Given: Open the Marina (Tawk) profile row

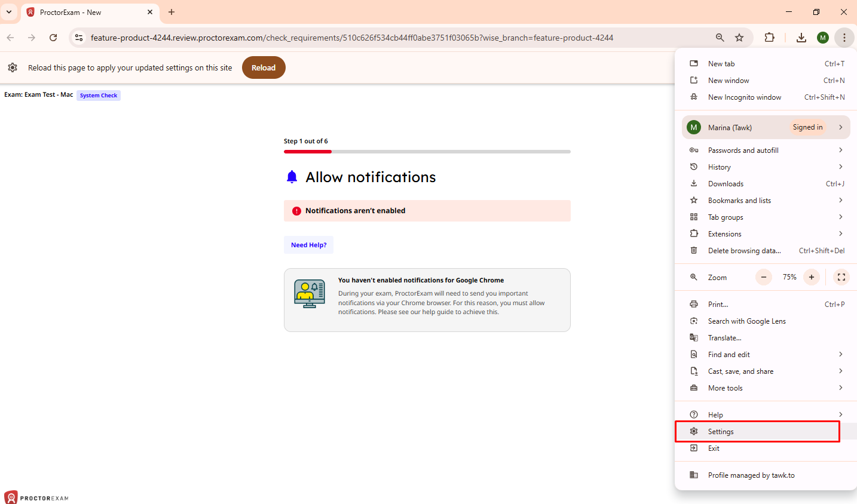Looking at the screenshot, I should point(766,127).
